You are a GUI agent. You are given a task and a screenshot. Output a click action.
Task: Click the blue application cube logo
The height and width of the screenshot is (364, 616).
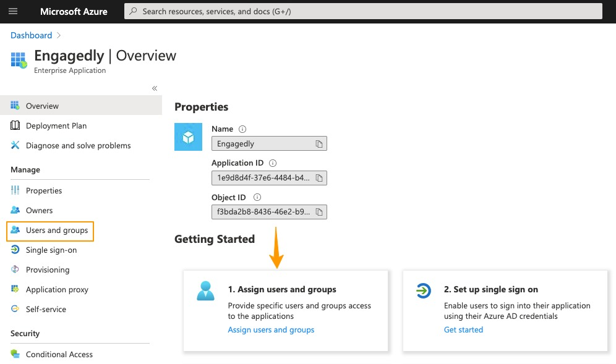click(x=188, y=137)
